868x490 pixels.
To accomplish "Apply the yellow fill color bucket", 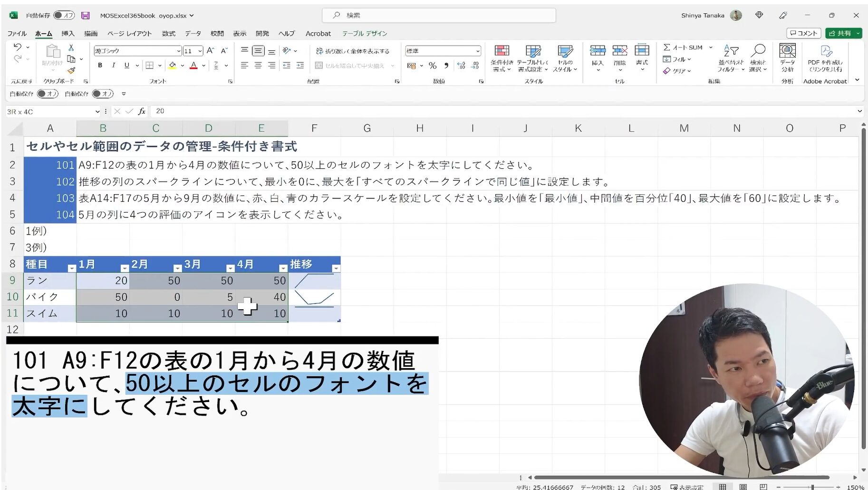I will pos(172,65).
